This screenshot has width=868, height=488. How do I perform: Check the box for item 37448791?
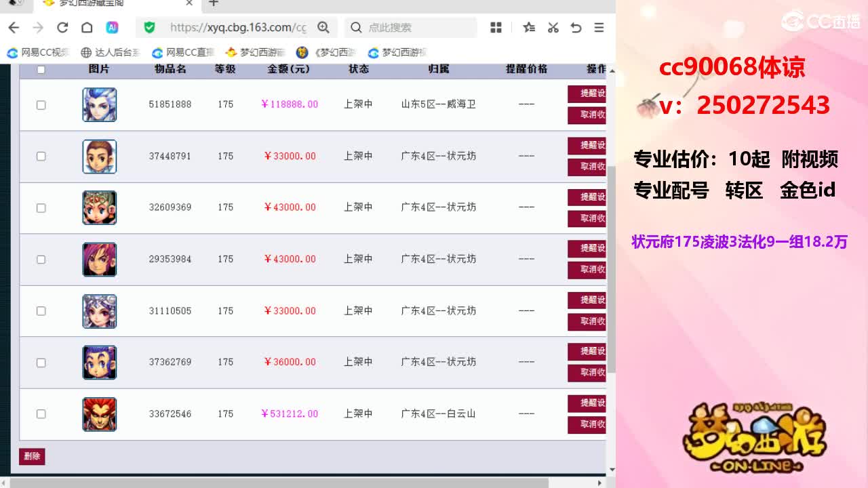coord(41,157)
